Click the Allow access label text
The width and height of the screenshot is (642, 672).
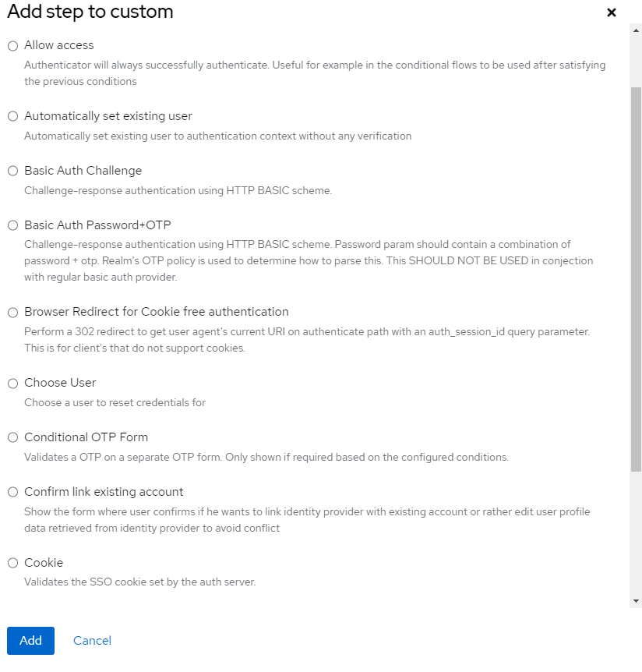coord(58,45)
